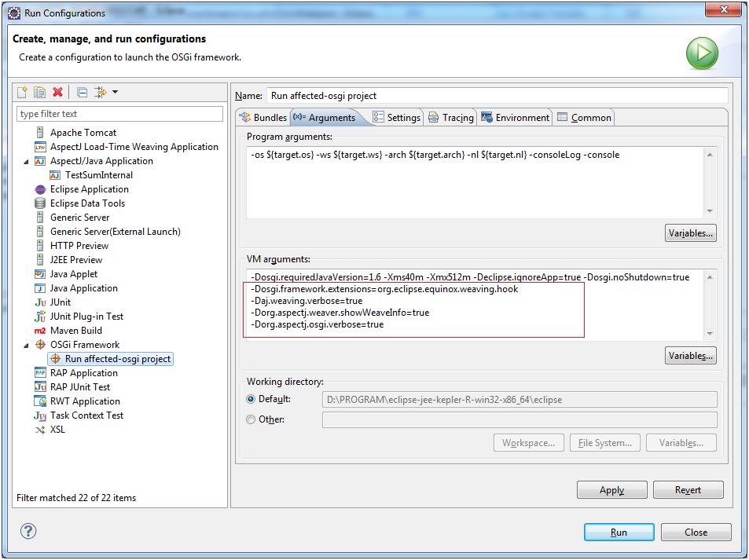Click Program arguments scrollbar up arrow

[x=710, y=155]
